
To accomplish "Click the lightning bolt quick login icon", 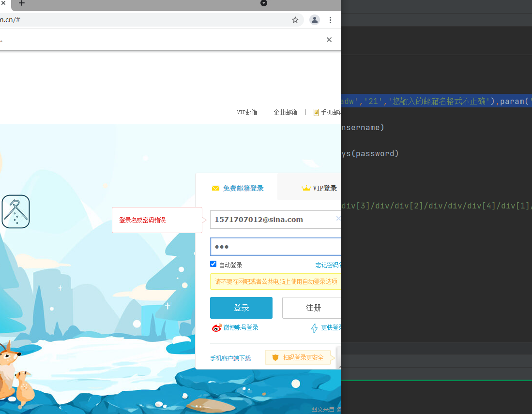I will 314,328.
